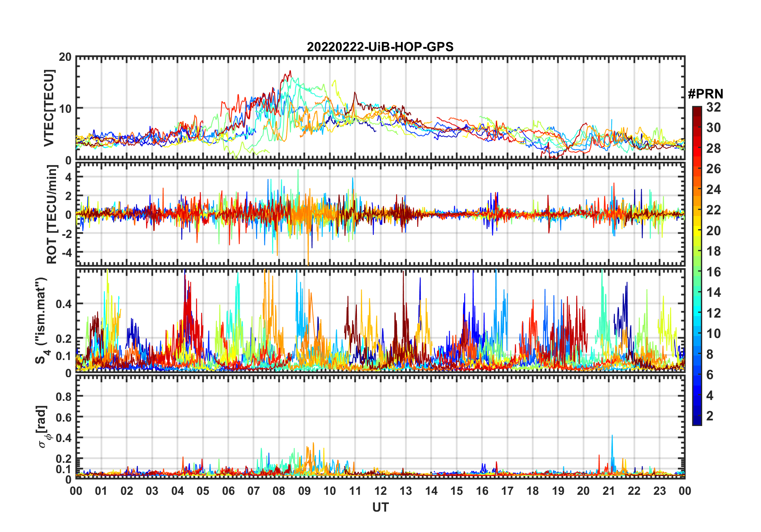This screenshot has width=761, height=532.
Task: Click the 12 hour tick label on x-axis
Action: click(380, 491)
